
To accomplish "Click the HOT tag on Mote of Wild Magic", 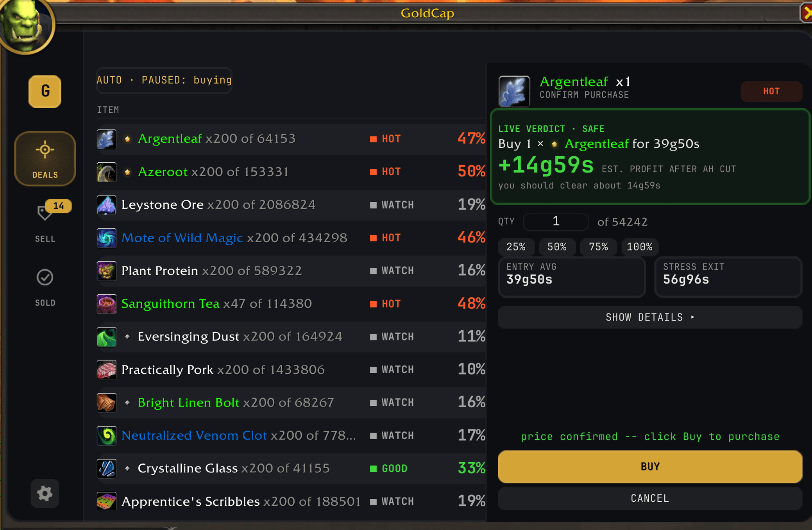I will pyautogui.click(x=385, y=238).
